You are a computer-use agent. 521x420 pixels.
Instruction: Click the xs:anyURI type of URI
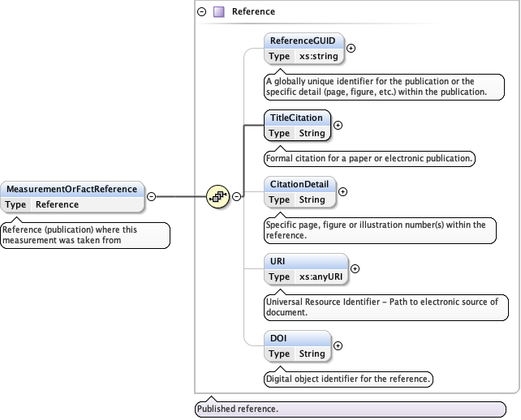320,276
